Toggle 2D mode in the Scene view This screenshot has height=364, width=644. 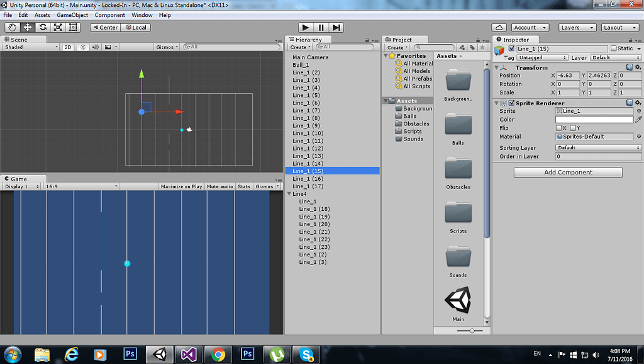pyautogui.click(x=69, y=45)
